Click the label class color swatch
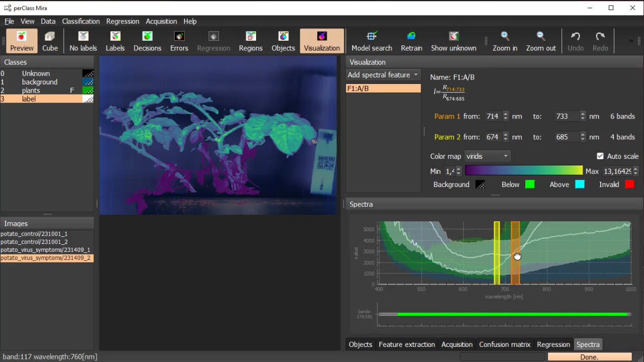 coord(88,99)
